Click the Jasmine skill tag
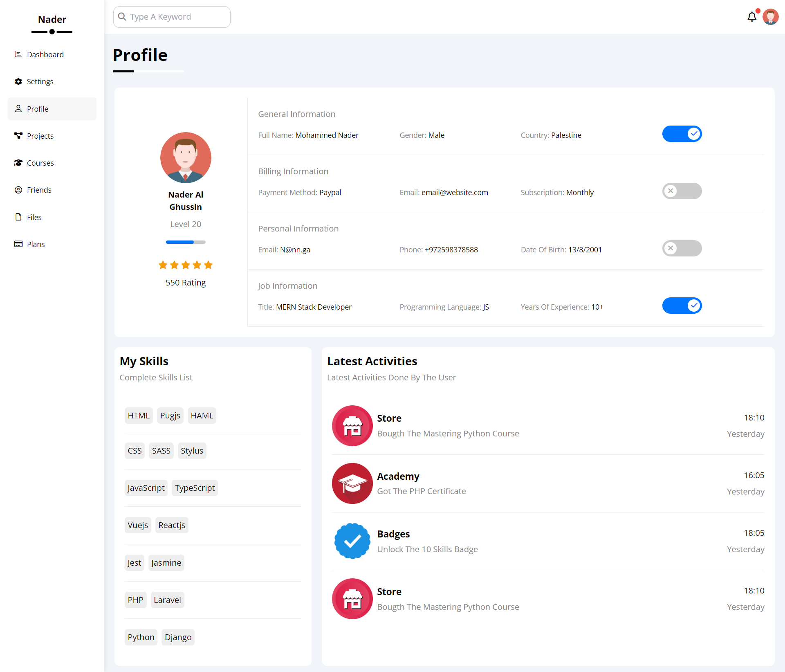Screen dimensions: 785x672 click(166, 563)
